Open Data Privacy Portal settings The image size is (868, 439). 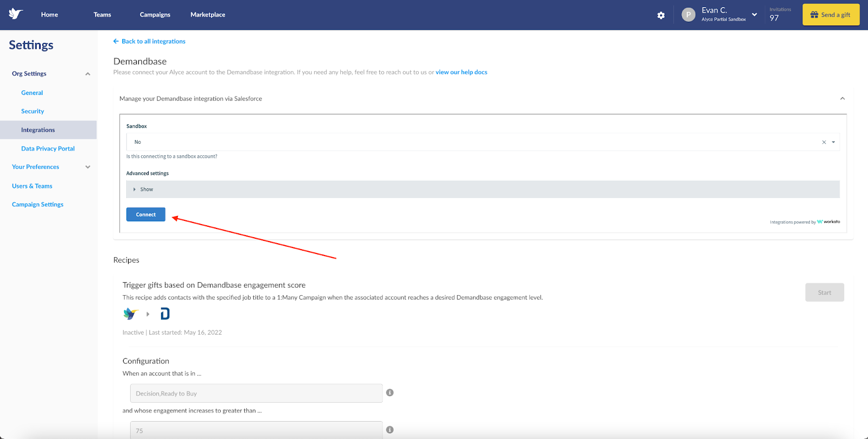(48, 149)
